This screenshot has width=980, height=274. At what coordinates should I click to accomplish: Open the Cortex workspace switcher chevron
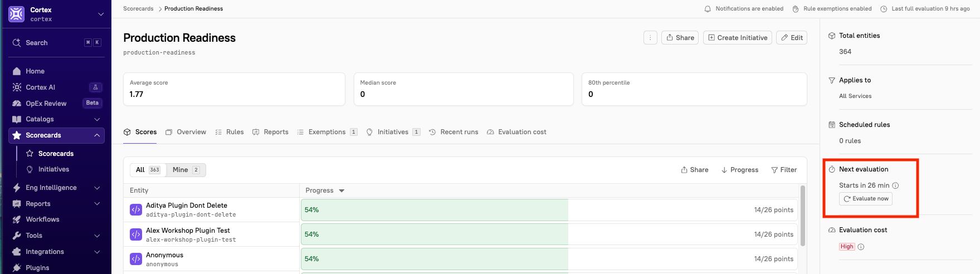coord(101,14)
